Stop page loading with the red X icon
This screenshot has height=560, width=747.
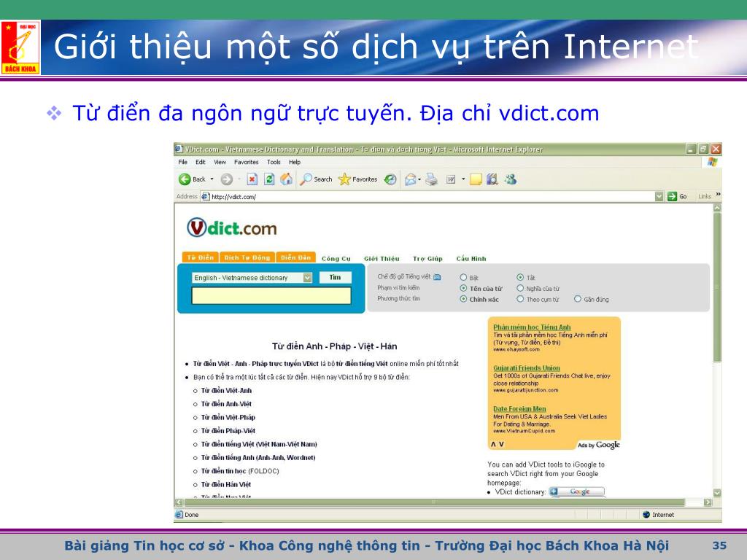coord(252,179)
